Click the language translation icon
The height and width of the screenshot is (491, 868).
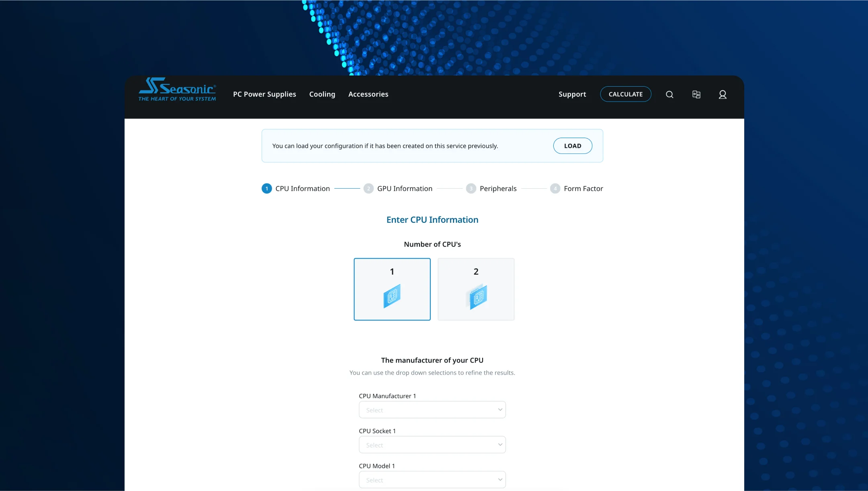click(696, 94)
